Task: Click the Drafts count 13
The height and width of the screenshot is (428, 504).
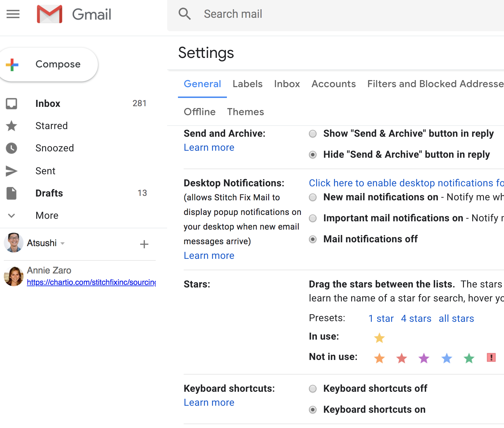Action: (142, 193)
